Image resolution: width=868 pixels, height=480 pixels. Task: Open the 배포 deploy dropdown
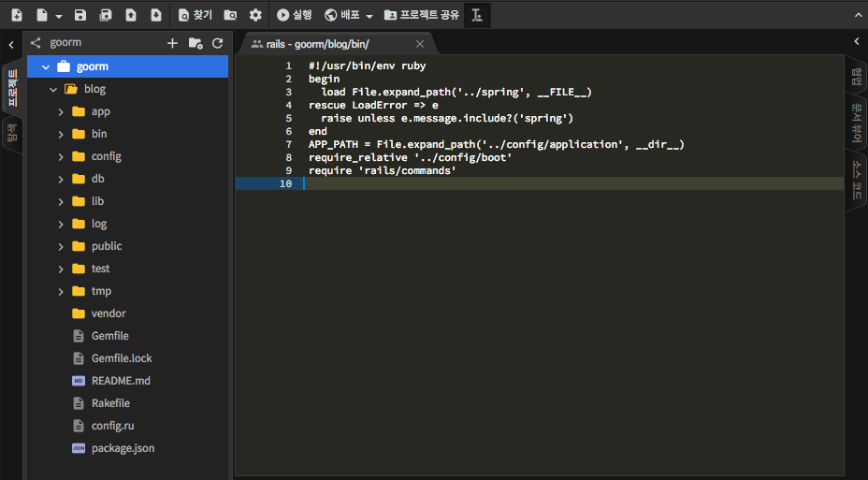(x=349, y=15)
